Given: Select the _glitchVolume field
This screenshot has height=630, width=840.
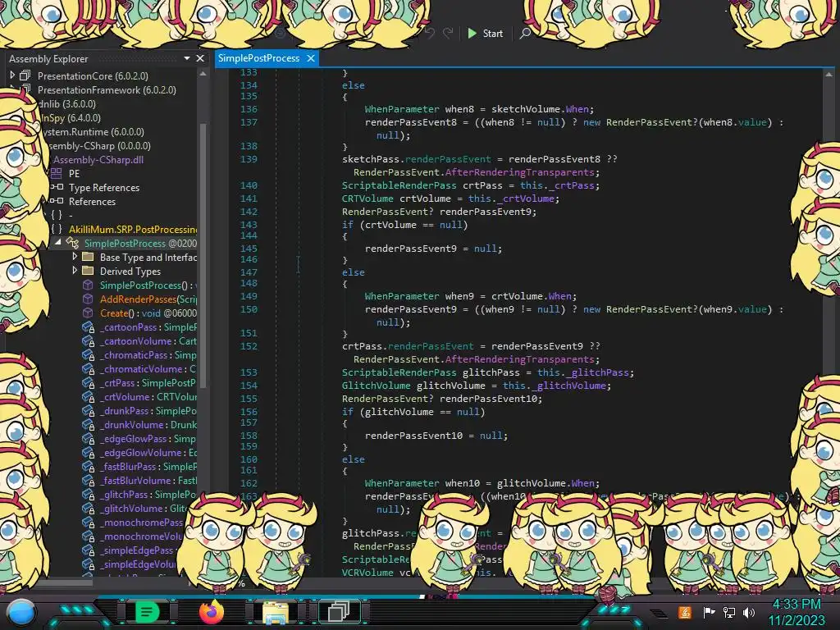Looking at the screenshot, I should click(x=144, y=508).
